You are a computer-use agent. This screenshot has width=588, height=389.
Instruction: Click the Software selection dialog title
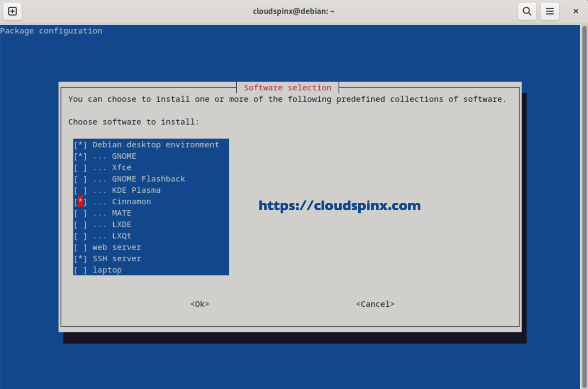click(x=287, y=87)
